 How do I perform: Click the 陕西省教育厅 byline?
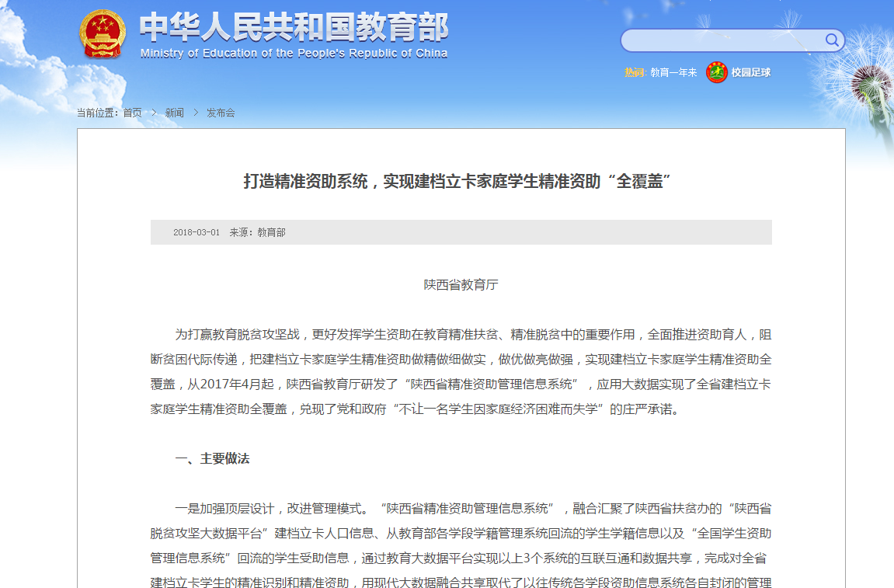click(x=461, y=285)
